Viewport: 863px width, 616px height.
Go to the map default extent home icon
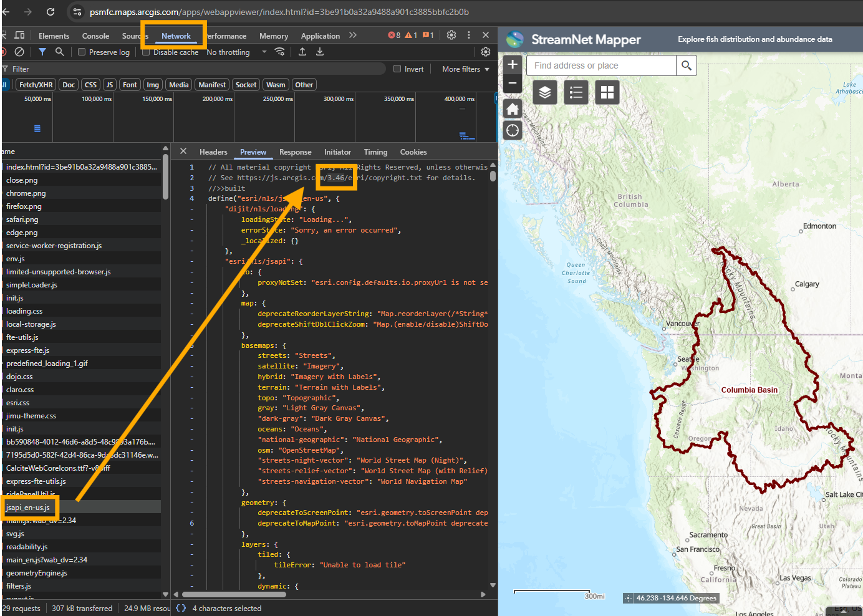pyautogui.click(x=513, y=109)
